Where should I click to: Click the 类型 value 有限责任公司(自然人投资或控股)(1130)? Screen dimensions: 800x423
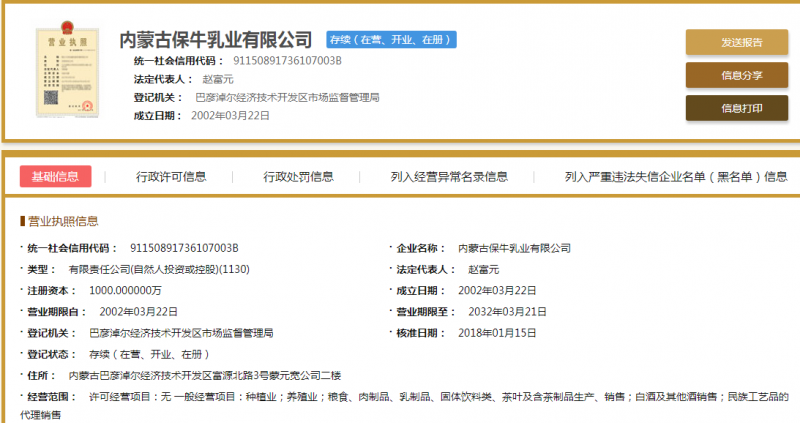coord(159,269)
